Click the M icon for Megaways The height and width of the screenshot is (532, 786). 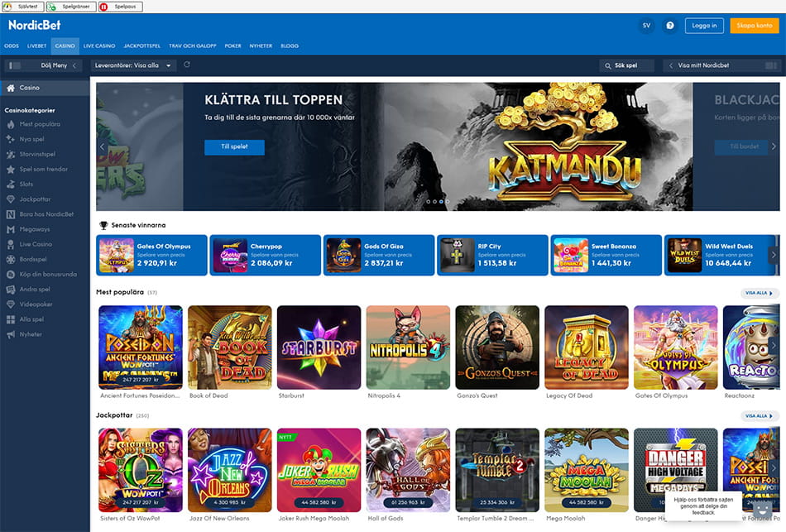[x=11, y=230]
